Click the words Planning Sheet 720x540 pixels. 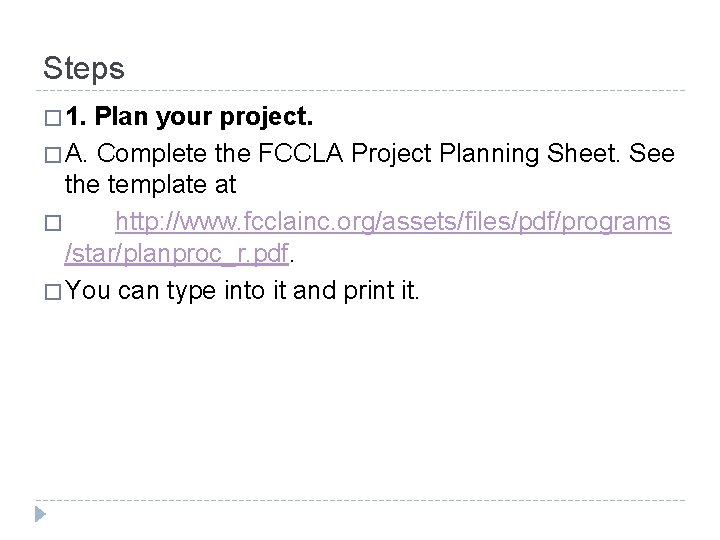[529, 154]
